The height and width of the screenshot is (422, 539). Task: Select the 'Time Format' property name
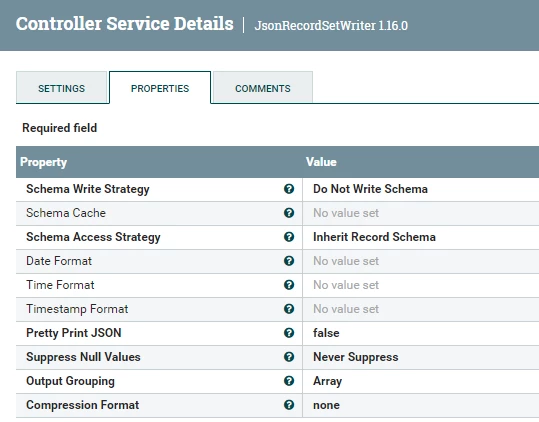coord(60,285)
